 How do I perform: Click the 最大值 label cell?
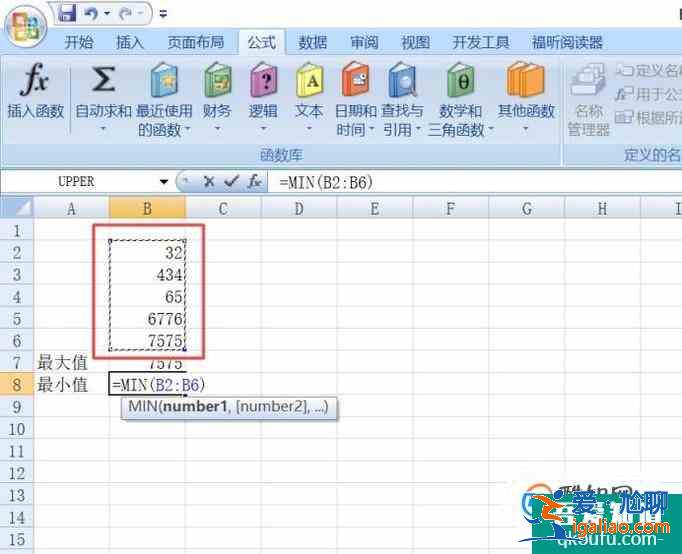71,363
